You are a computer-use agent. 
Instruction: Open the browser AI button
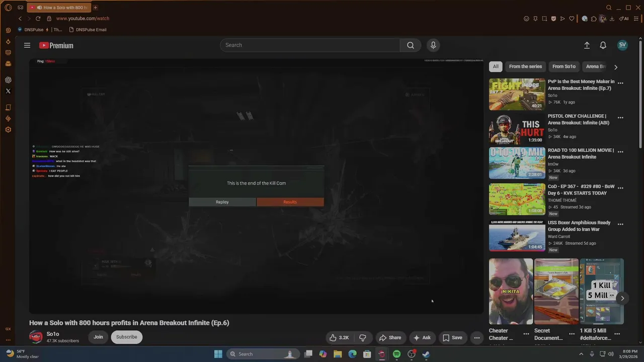coord(624,19)
